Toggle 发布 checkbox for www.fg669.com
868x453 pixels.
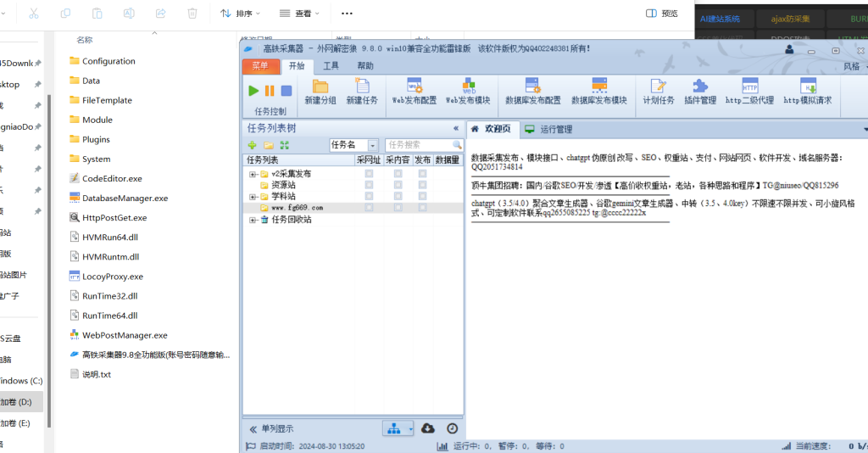422,208
